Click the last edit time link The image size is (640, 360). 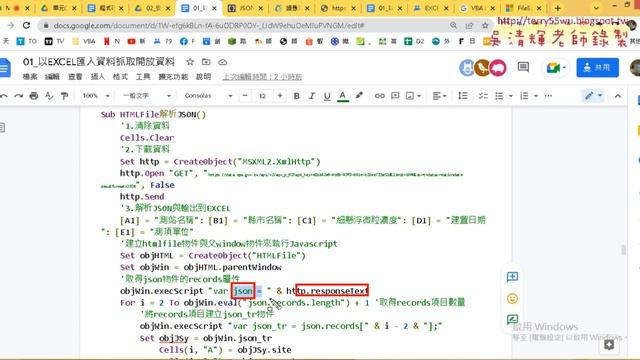262,77
